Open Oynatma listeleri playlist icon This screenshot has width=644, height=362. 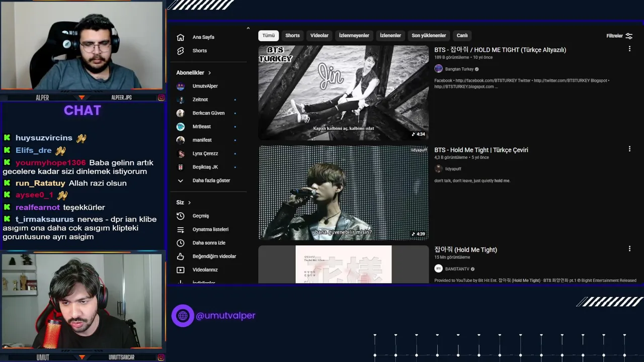pyautogui.click(x=181, y=229)
